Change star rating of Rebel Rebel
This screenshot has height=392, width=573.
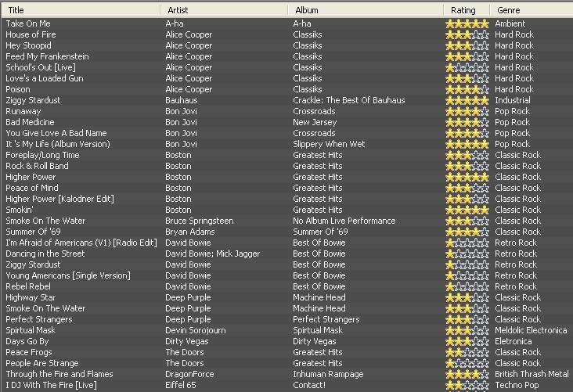(467, 287)
